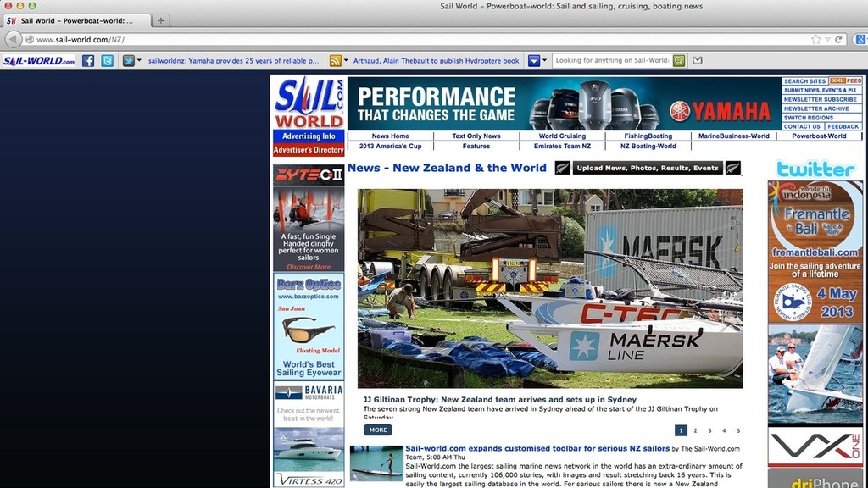Select slide page 5 in pagination
The image size is (868, 488).
[738, 430]
